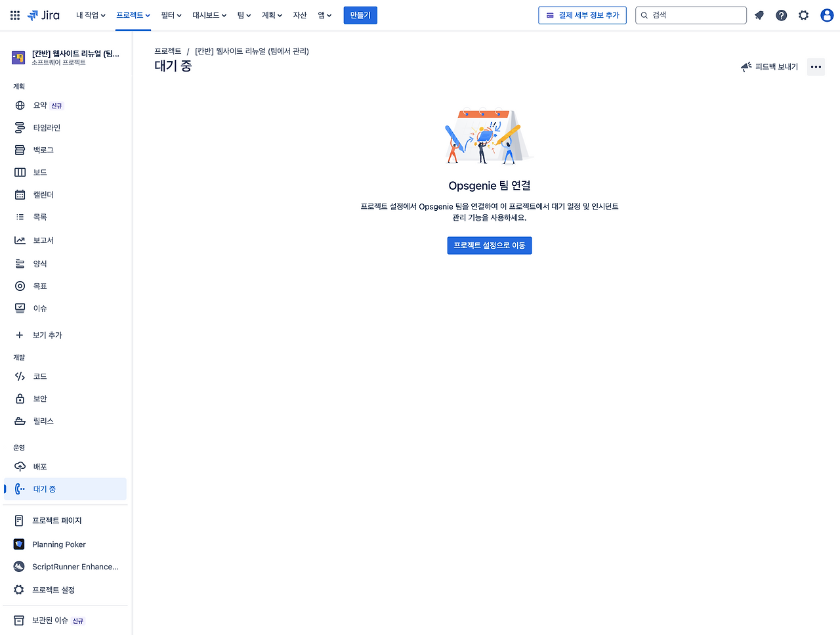Viewport: 840px width, 635px height.
Task: Expand the 대시보드 dropdown menu
Action: (x=209, y=15)
